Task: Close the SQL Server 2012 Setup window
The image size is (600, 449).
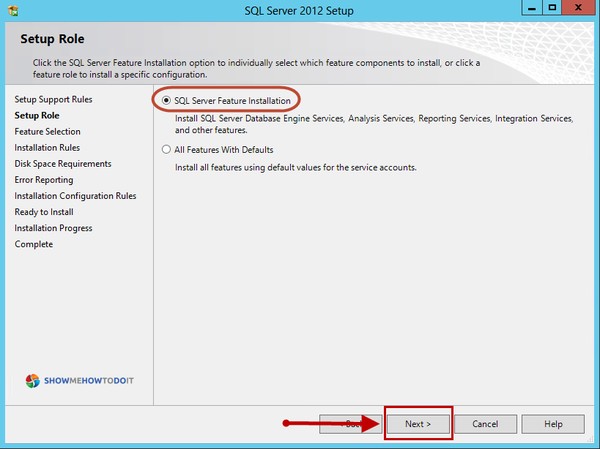Action: [578, 8]
